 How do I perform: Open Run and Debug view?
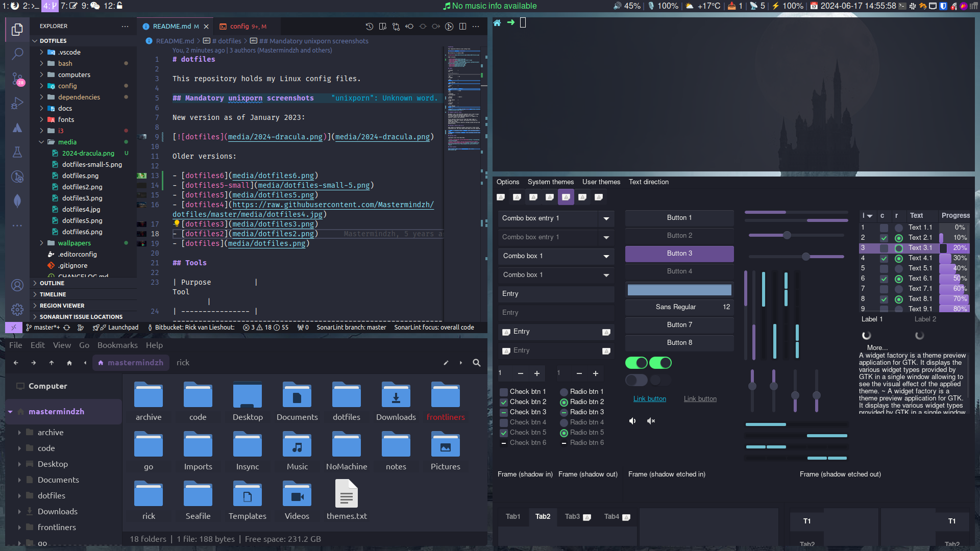(17, 104)
